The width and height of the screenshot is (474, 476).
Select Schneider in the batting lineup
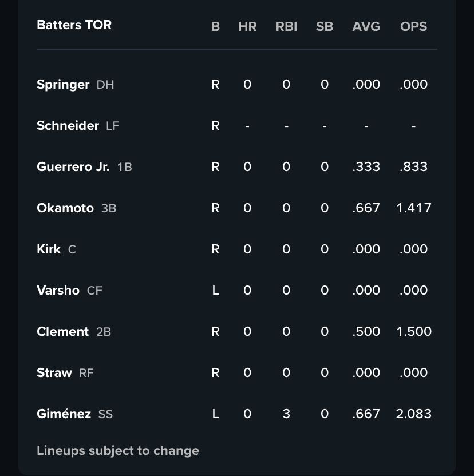68,126
